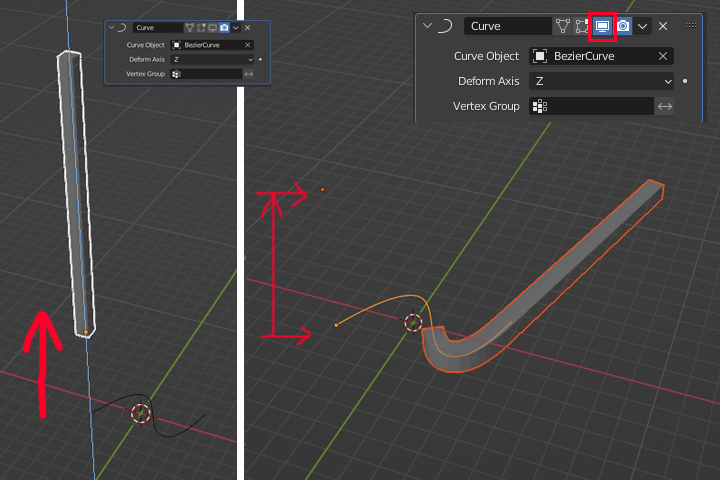Click BezierCurve object field in small panel
This screenshot has width=720, height=480.
point(212,45)
